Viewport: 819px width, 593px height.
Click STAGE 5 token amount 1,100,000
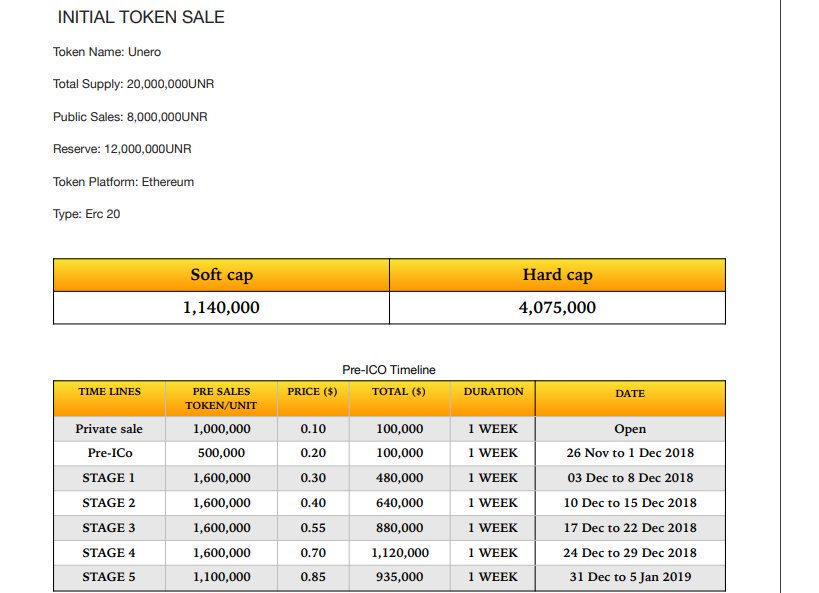221,577
